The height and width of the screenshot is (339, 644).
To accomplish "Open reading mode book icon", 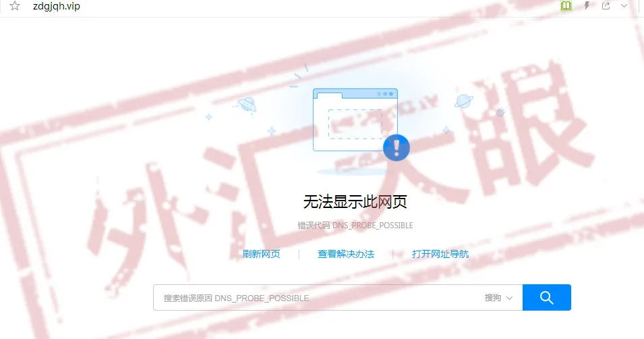I will pos(566,6).
